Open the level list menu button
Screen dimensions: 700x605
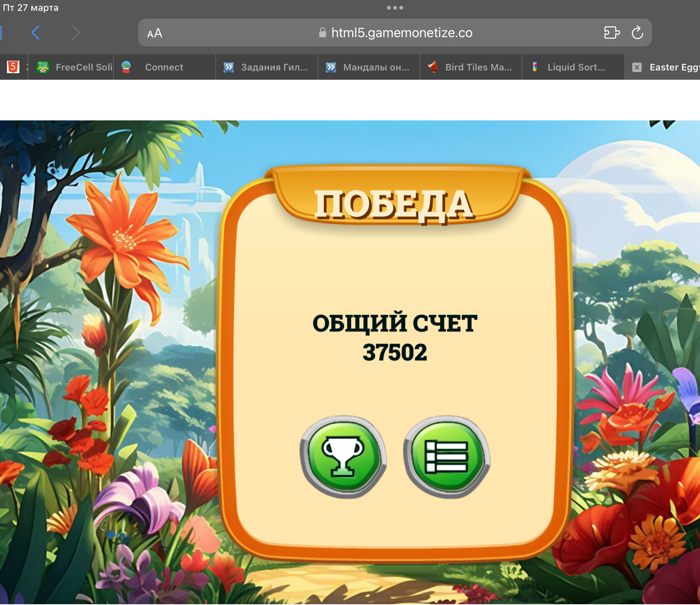point(447,457)
